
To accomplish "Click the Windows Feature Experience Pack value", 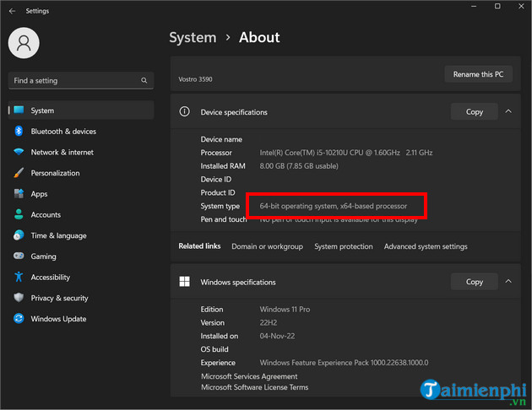I will (344, 363).
